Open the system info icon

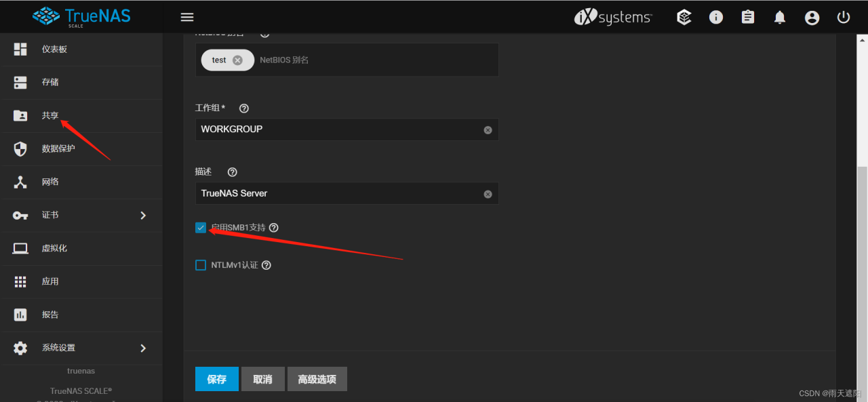point(715,17)
